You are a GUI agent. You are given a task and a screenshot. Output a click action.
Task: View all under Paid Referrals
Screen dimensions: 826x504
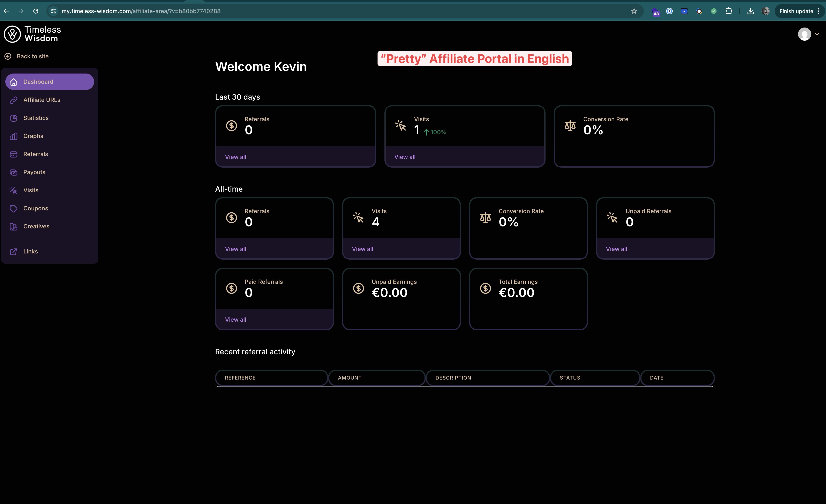(236, 320)
